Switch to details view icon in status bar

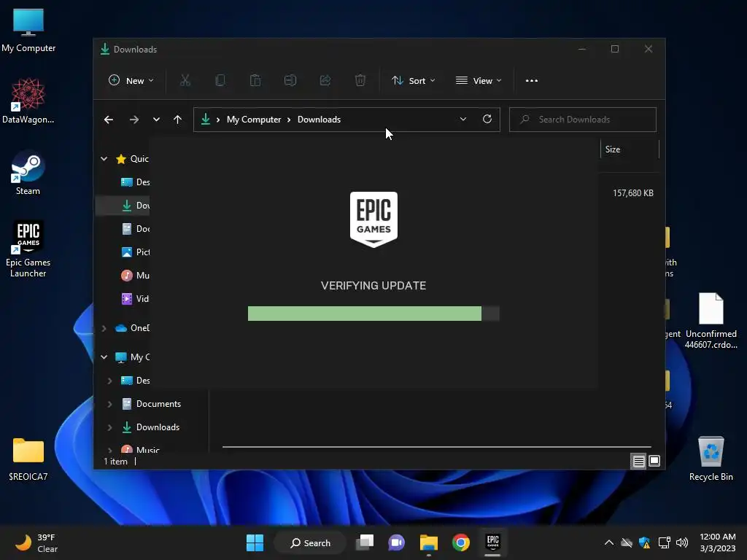pos(638,461)
